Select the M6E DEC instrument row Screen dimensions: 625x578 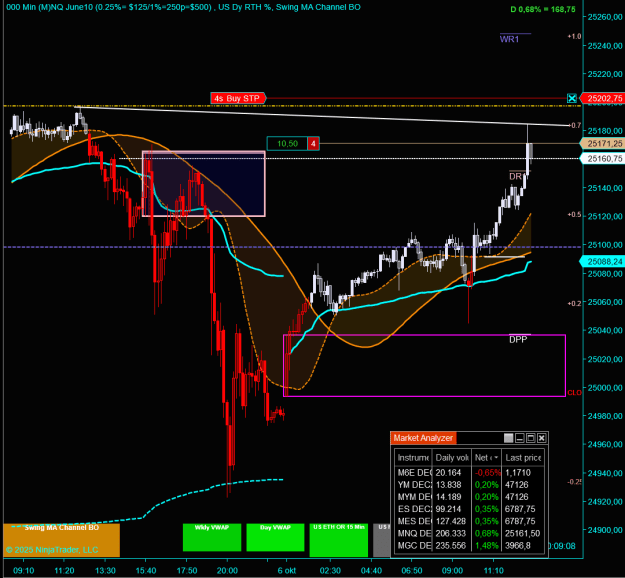click(x=469, y=472)
